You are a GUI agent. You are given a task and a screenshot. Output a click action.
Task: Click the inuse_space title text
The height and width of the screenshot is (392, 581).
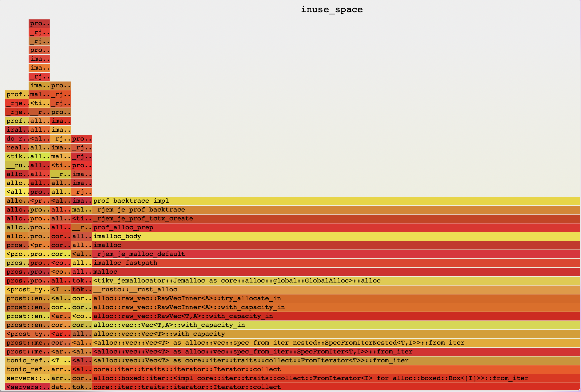coord(332,9)
